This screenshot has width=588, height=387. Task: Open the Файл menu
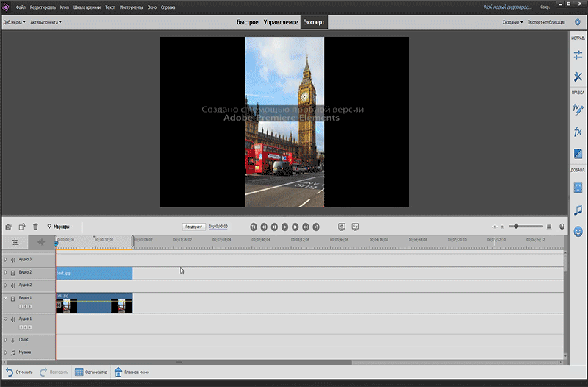coord(21,7)
